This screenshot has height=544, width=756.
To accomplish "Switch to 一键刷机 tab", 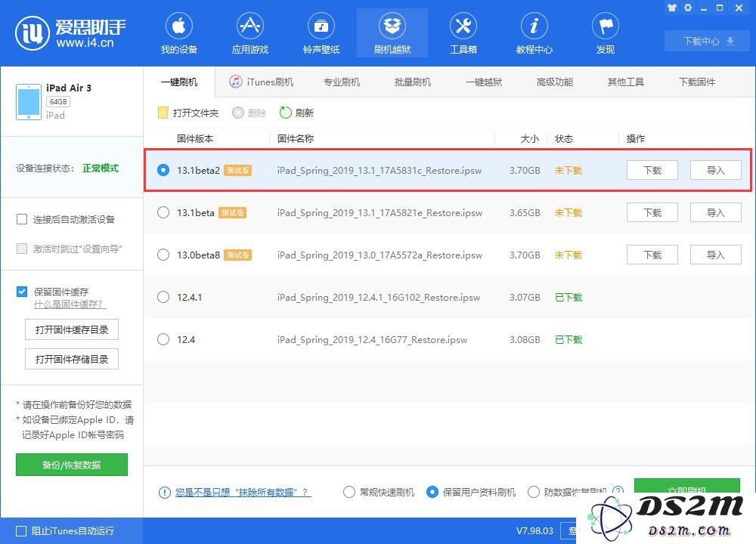I will [179, 82].
